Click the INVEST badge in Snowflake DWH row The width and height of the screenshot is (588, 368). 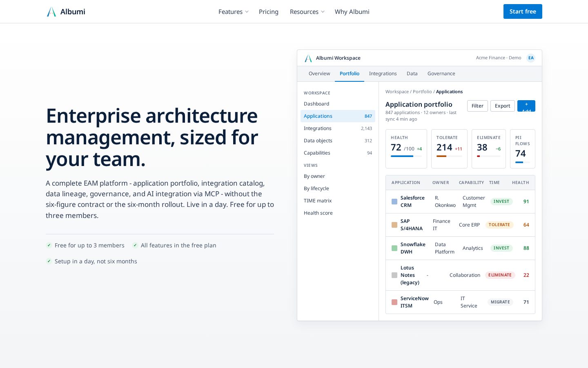pyautogui.click(x=501, y=248)
